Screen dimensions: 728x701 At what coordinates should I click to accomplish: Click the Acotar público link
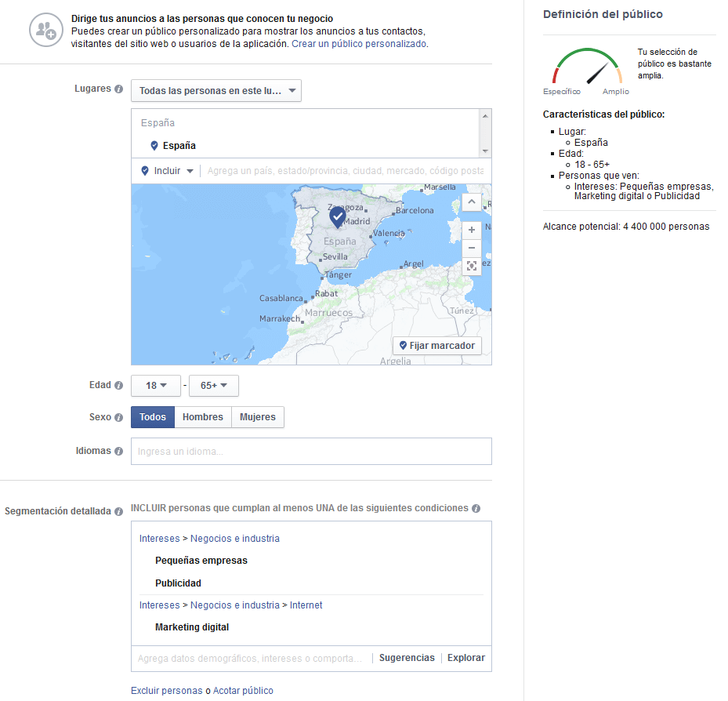pos(243,691)
